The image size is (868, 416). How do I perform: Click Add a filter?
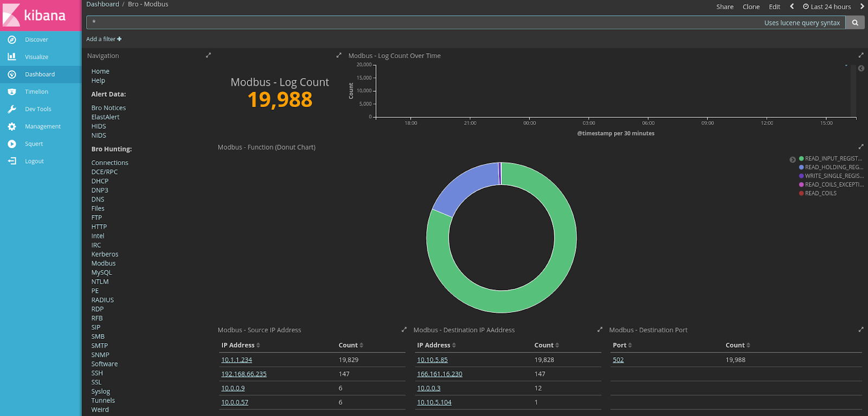tap(104, 39)
